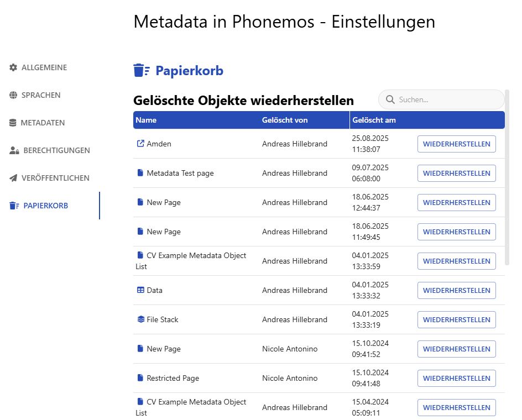Click date 15.10.2024 09:41:48
Viewport: 522px width, 420px height.
click(370, 378)
